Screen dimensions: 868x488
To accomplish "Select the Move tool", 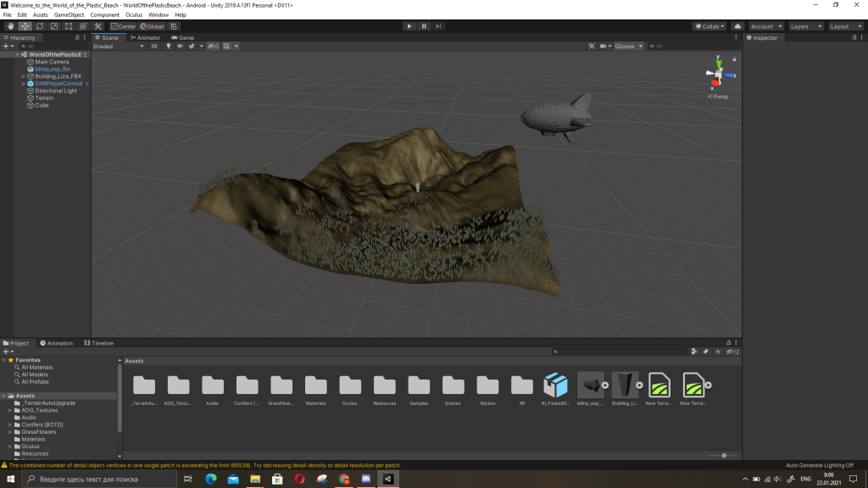I will click(x=25, y=26).
